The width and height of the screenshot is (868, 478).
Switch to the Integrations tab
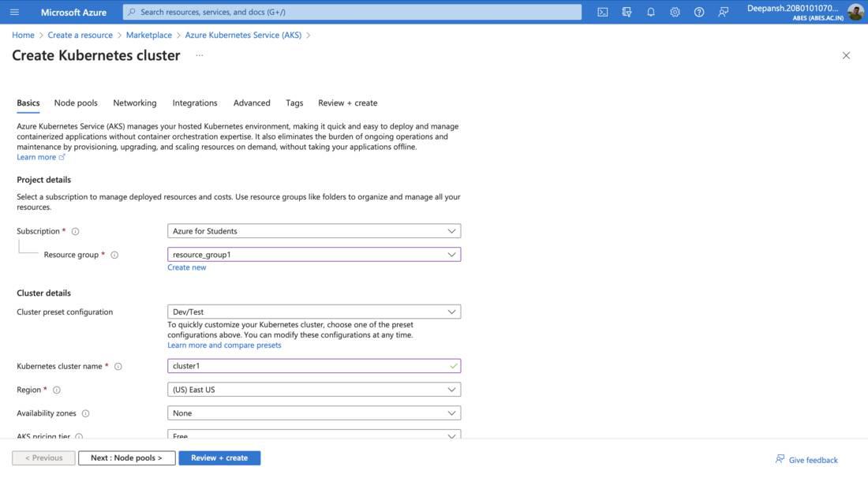tap(195, 103)
